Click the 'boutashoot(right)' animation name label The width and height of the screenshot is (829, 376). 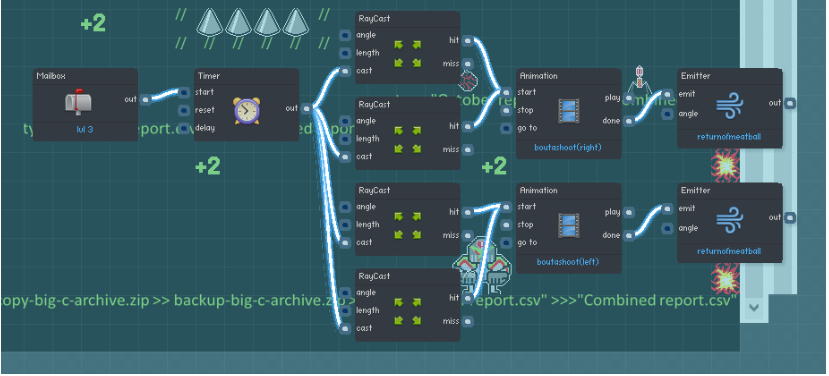(569, 148)
